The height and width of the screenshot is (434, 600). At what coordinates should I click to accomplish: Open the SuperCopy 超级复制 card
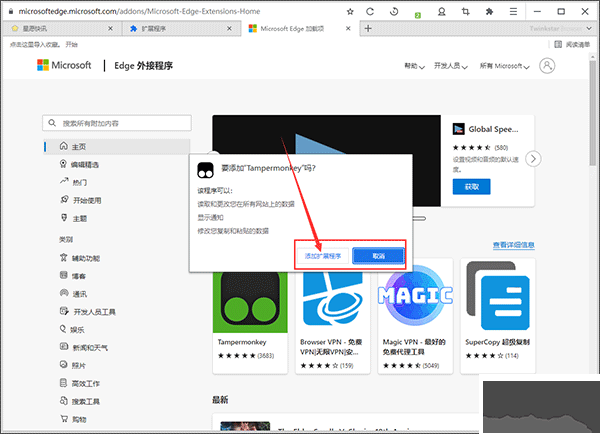[497, 316]
